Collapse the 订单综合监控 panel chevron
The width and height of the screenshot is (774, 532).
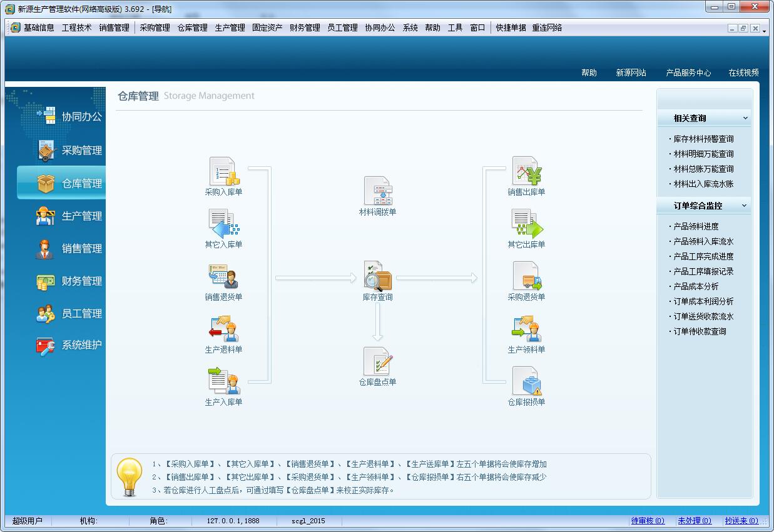pos(745,206)
